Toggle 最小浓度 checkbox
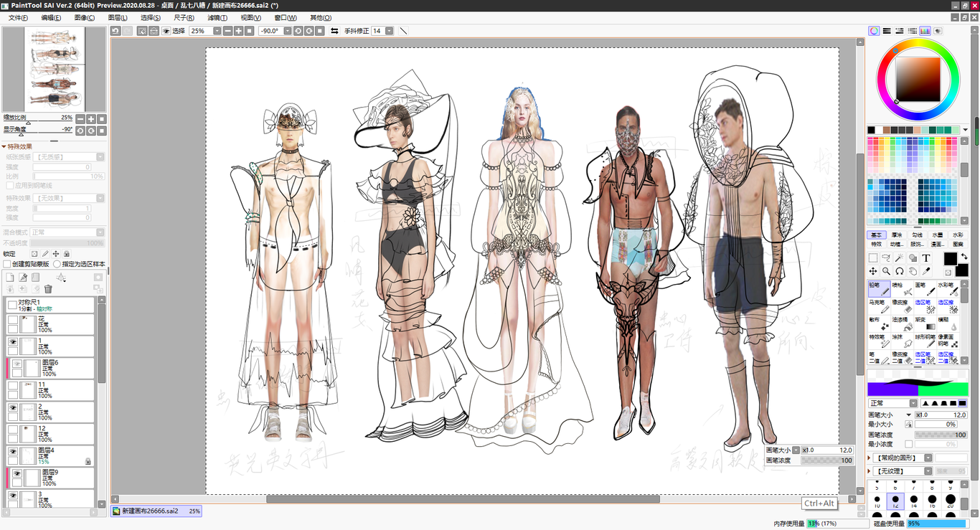This screenshot has width=980, height=530. 909,445
